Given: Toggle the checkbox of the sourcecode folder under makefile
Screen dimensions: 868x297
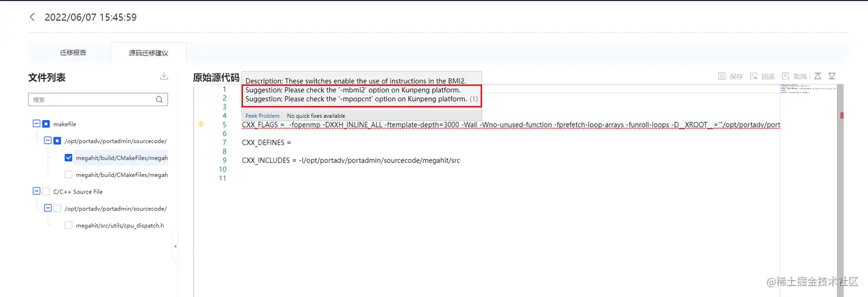Looking at the screenshot, I should (57, 140).
